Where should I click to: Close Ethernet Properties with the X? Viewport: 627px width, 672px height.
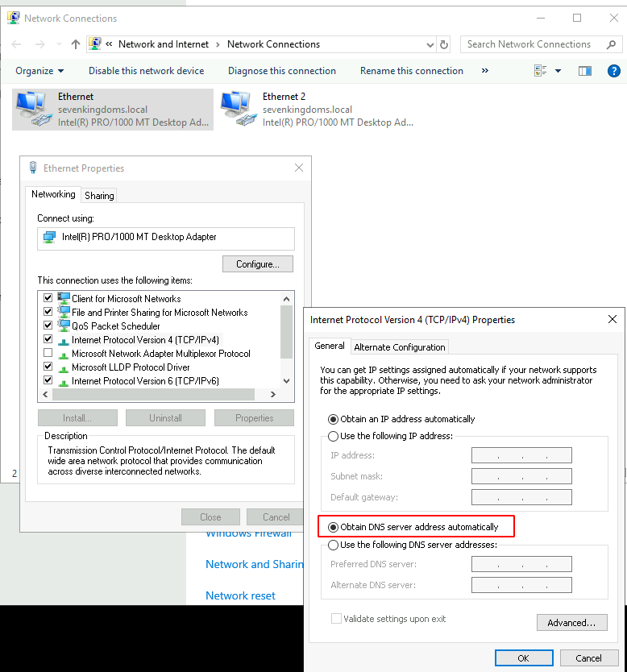click(299, 168)
